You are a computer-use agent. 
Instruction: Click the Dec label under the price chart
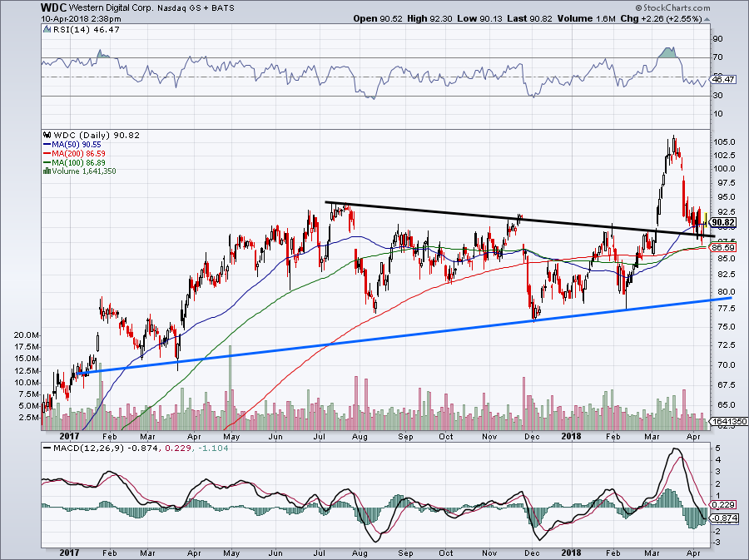coord(532,437)
